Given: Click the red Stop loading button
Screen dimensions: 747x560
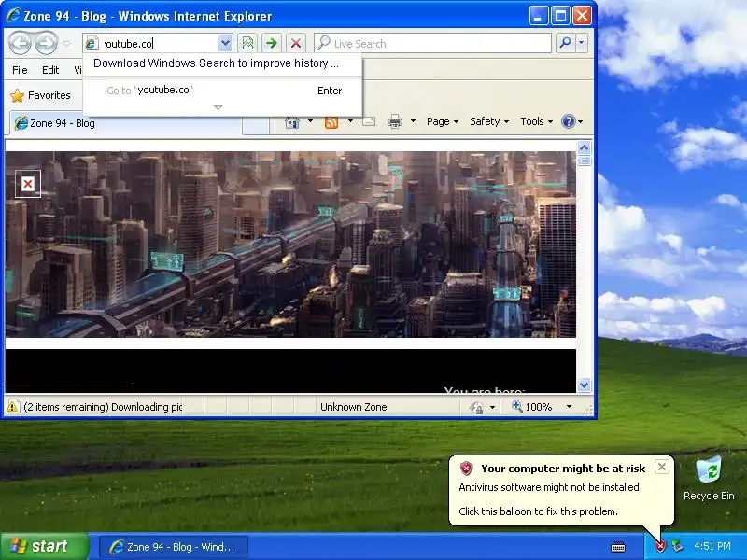Looking at the screenshot, I should [296, 43].
